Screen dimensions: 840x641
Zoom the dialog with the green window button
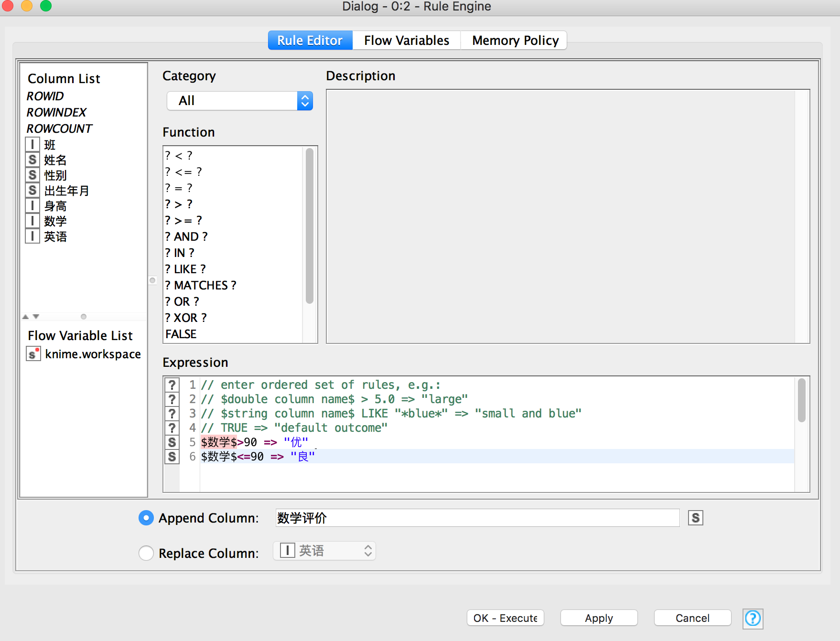pos(46,6)
